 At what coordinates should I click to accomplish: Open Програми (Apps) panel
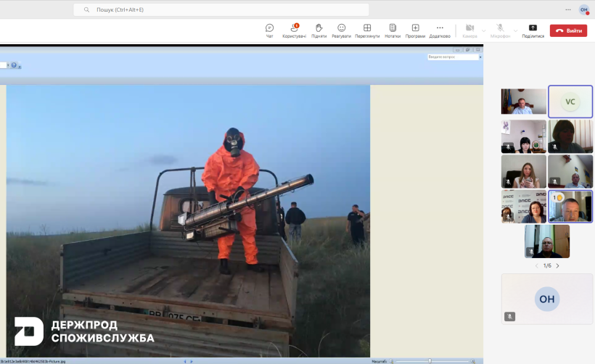(x=415, y=30)
